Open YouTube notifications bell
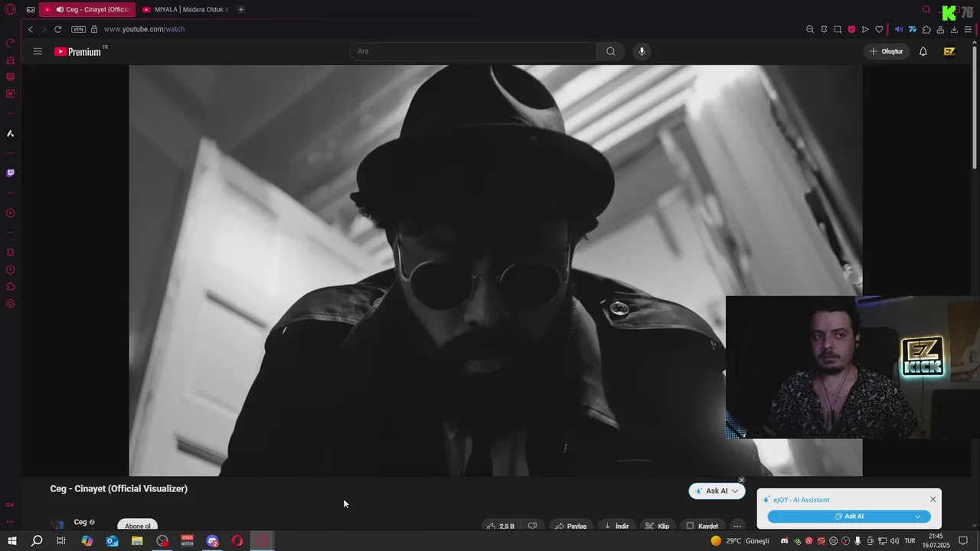 click(923, 51)
